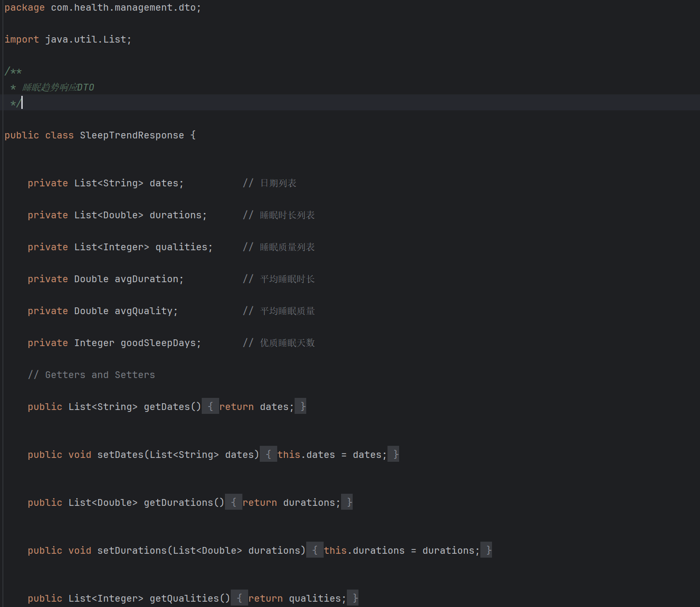Click the goodSleepDays field name

(x=158, y=343)
